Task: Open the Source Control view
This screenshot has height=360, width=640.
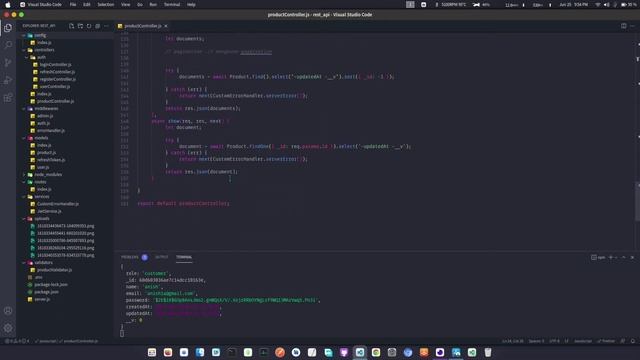Action: click(8, 62)
